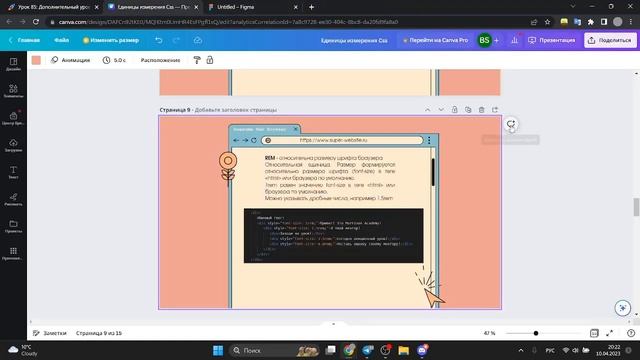
Task: Undo the last action in Canva
Action: (159, 40)
